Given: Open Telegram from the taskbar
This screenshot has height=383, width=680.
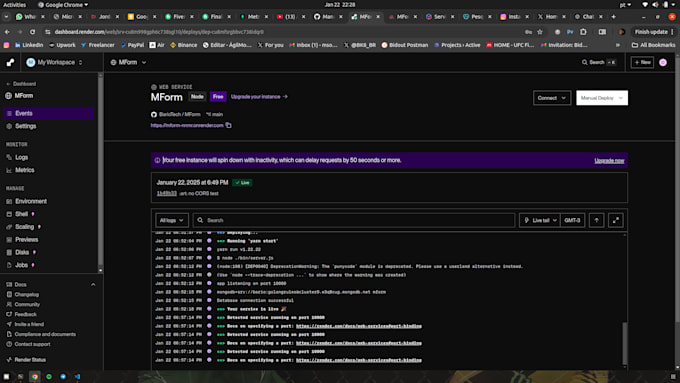Looking at the screenshot, I should (63, 376).
